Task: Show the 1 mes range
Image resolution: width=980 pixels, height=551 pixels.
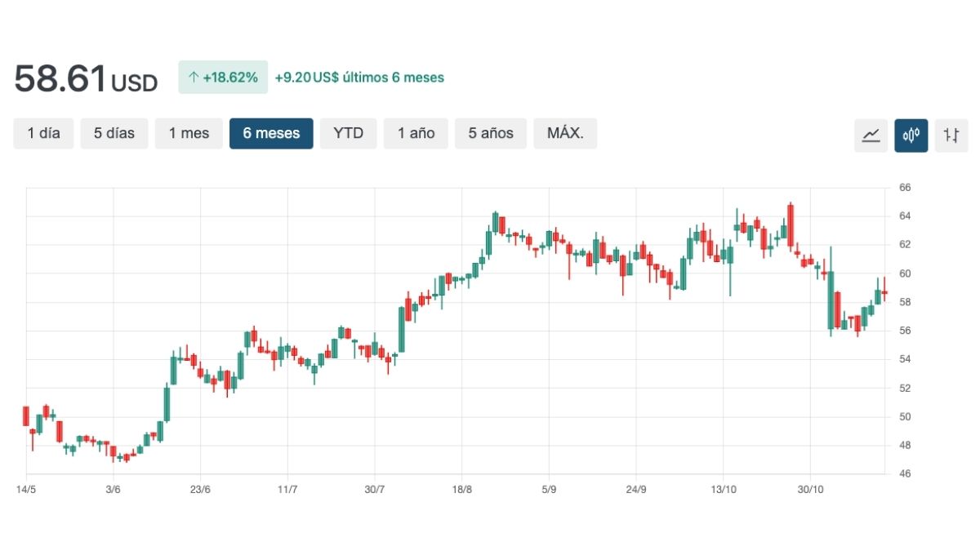Action: tap(189, 133)
